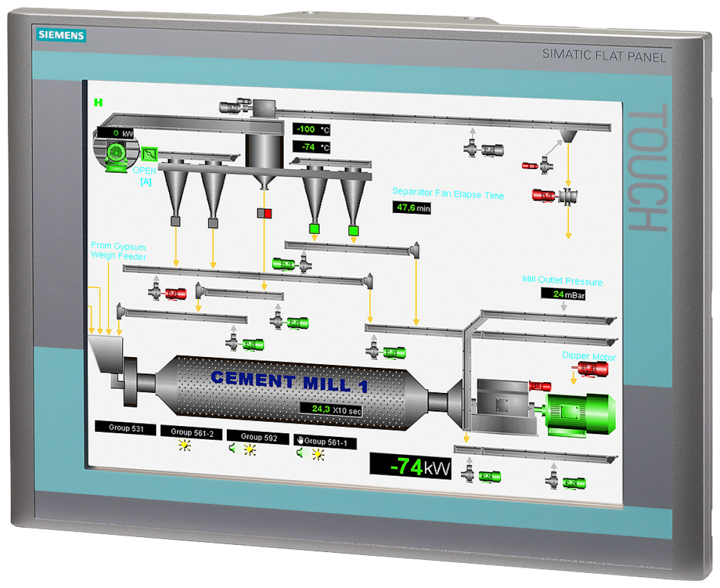Select the OPEN damper valve symbol
Image resolution: width=720 pixels, height=588 pixels.
pos(149,154)
